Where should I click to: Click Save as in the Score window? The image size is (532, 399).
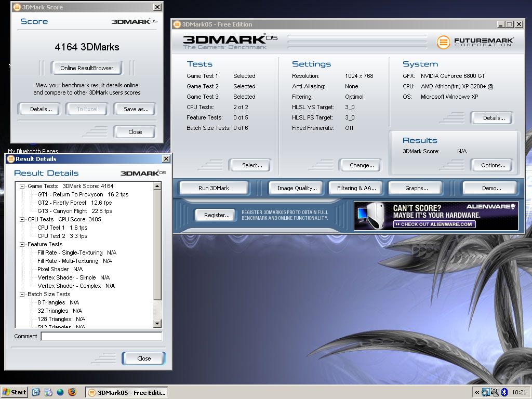[x=136, y=109]
